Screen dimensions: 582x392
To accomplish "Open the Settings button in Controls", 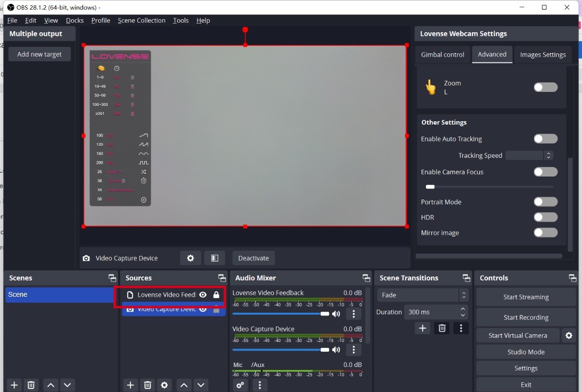I will (x=526, y=368).
